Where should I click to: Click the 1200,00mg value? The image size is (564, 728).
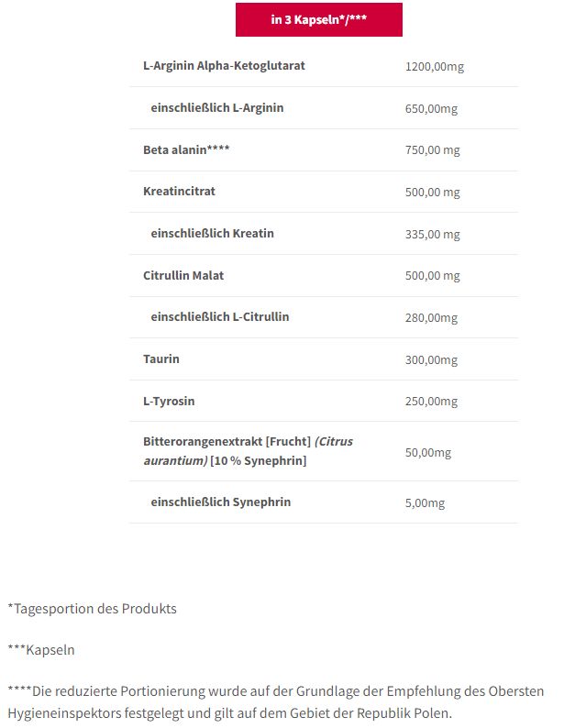(435, 66)
